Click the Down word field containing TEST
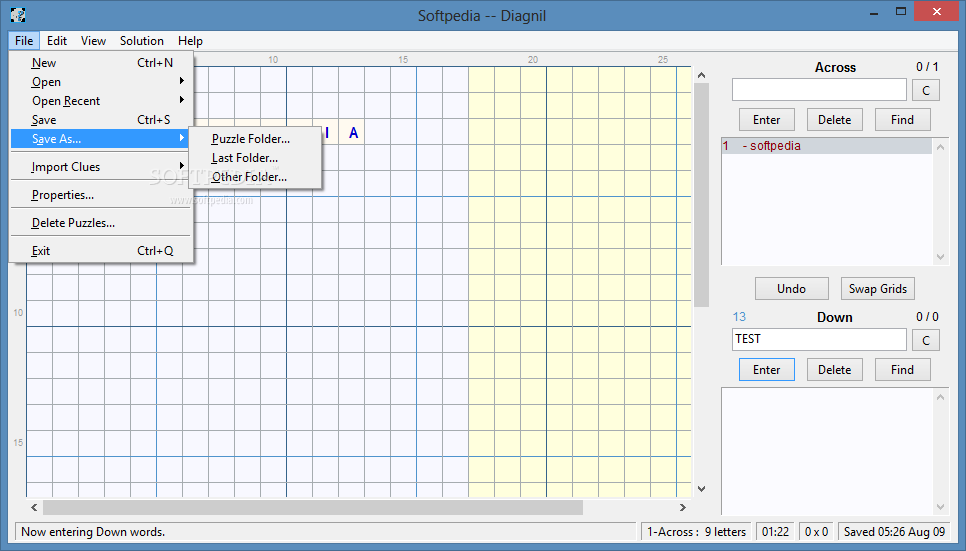 click(819, 340)
